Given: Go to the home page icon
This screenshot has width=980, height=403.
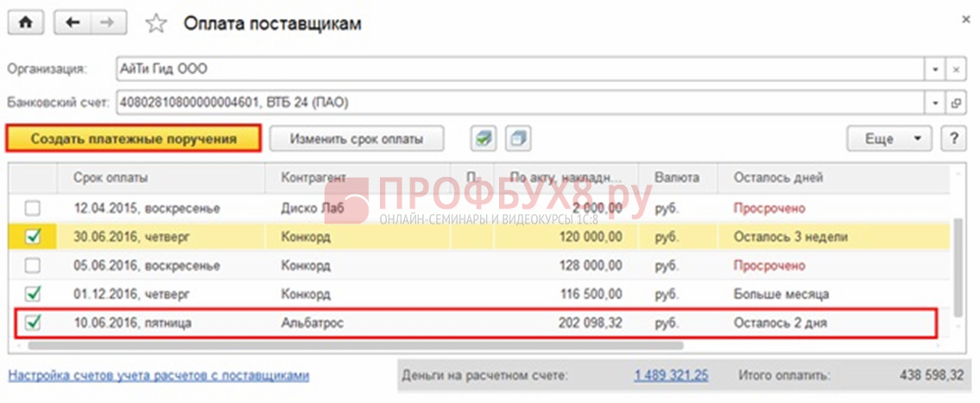Looking at the screenshot, I should coord(26,22).
